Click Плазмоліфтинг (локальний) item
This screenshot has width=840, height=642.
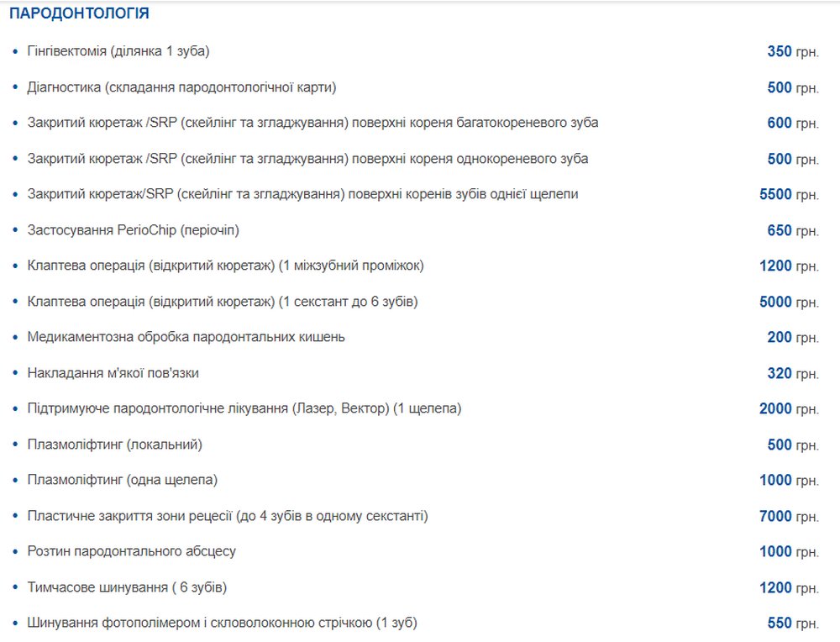tap(114, 445)
